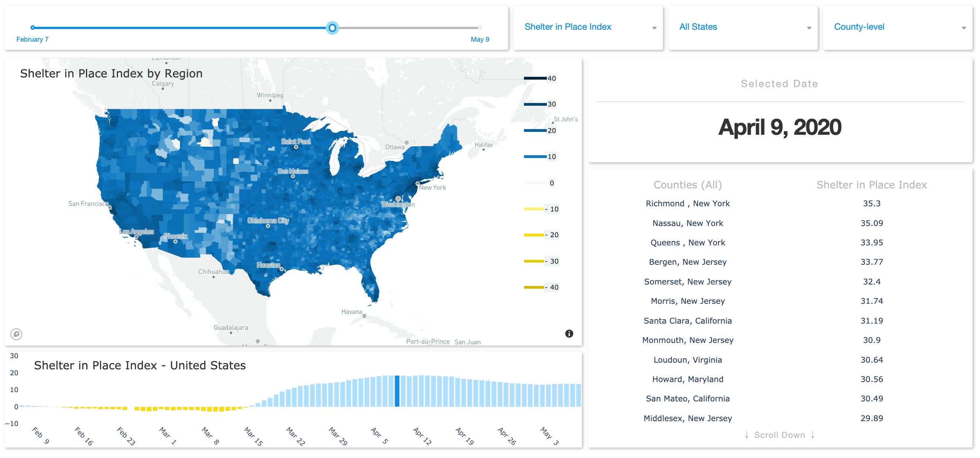Click the 30 legend color swatch

point(535,104)
